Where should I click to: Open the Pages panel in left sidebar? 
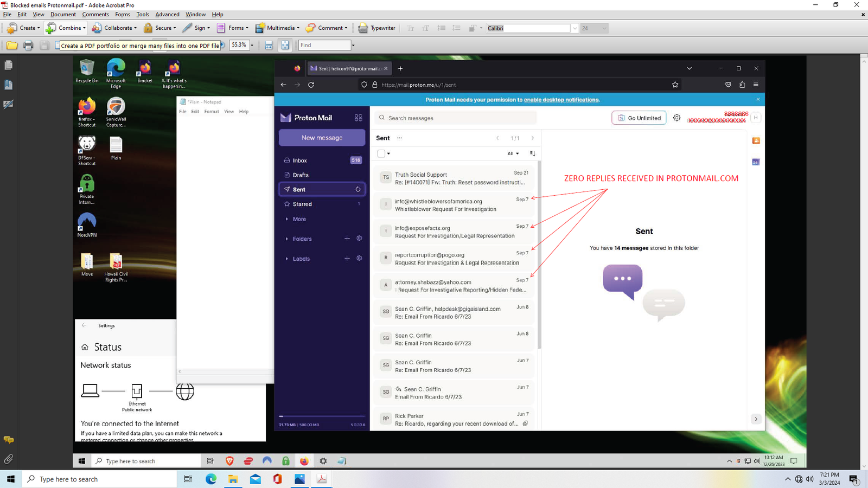point(8,65)
